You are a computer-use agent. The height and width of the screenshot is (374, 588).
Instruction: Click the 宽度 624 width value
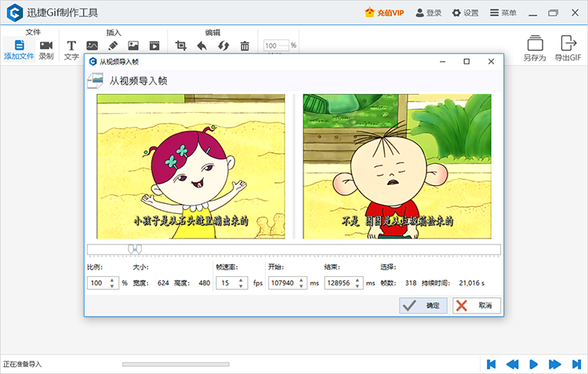(x=163, y=283)
